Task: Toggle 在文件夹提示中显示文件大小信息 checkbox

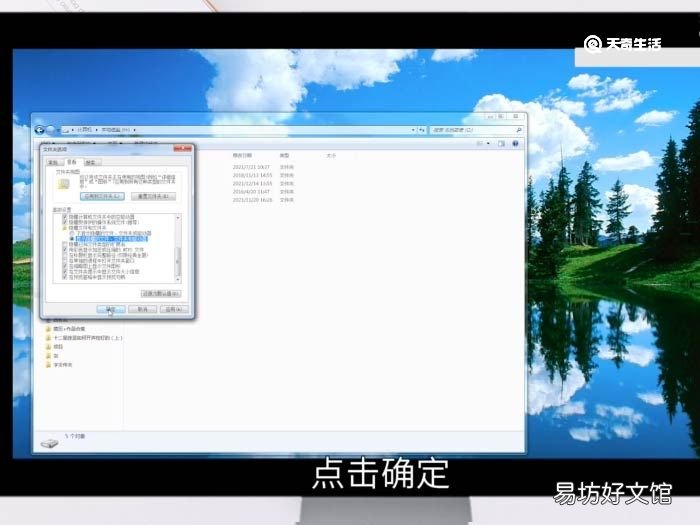Action: [65, 271]
